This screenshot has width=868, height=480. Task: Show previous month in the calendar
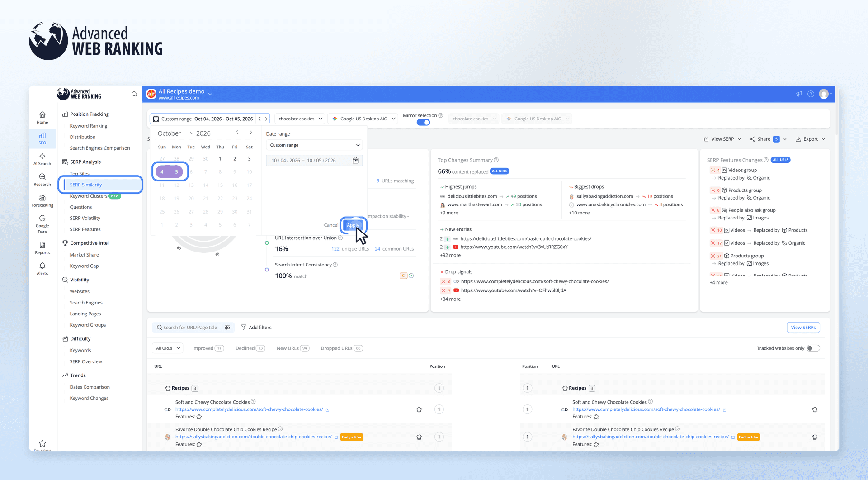237,133
